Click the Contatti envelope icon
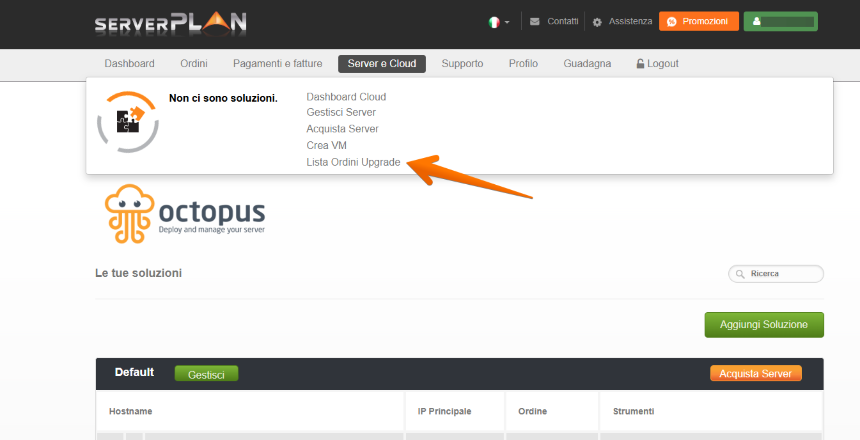Image resolution: width=860 pixels, height=440 pixels. pyautogui.click(x=535, y=21)
